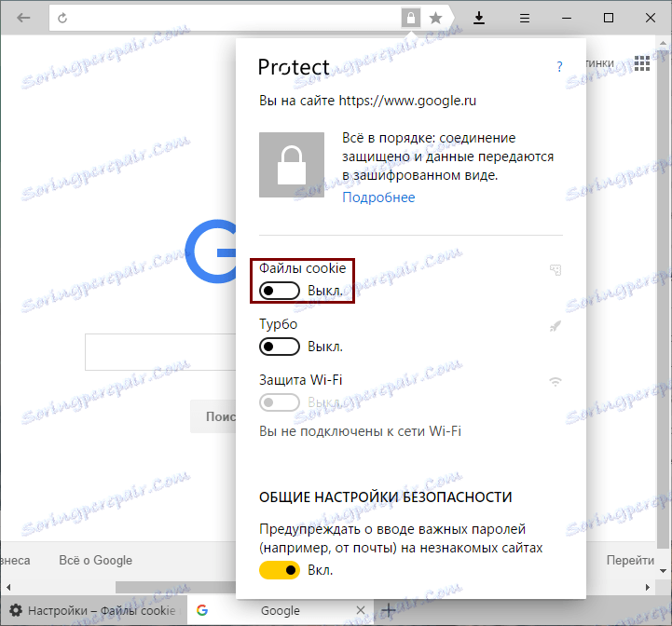Click the Protect panel title

tap(294, 67)
